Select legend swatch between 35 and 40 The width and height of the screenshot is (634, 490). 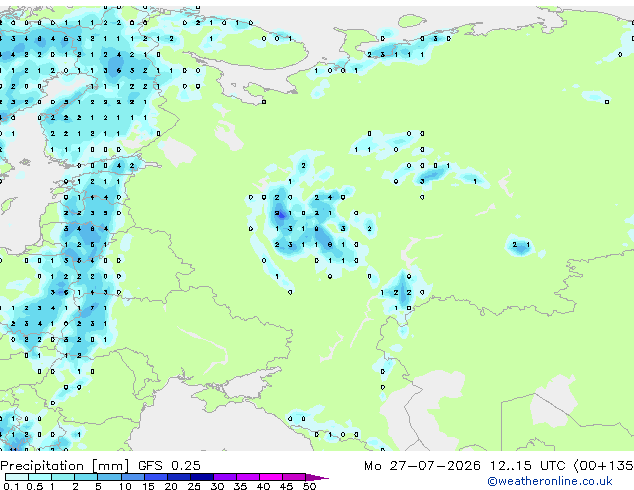tap(248, 477)
